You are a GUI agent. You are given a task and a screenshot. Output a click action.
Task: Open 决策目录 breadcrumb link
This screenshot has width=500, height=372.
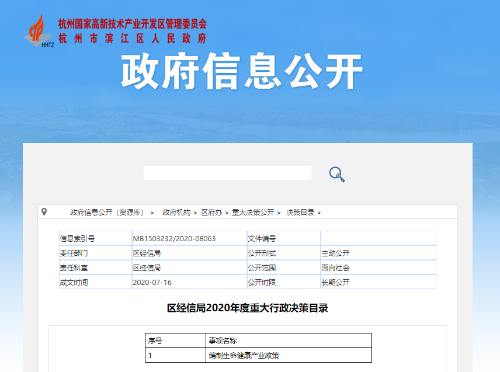[300, 212]
